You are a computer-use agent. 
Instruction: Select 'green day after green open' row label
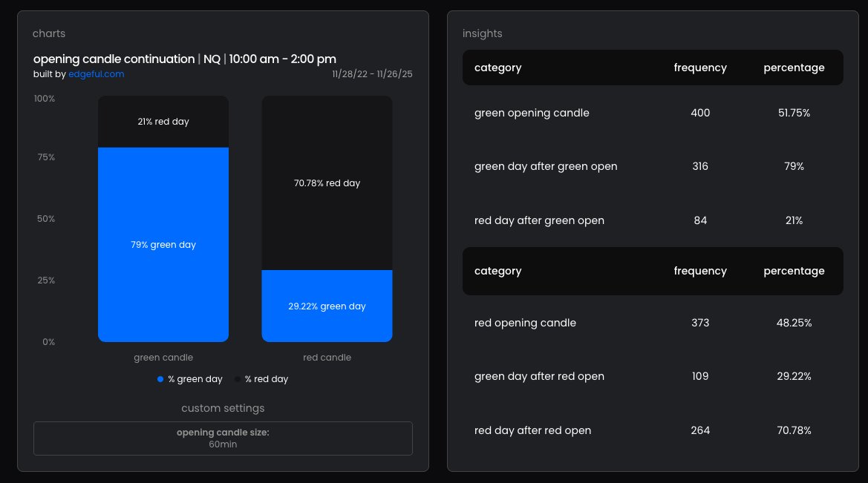[x=546, y=166]
